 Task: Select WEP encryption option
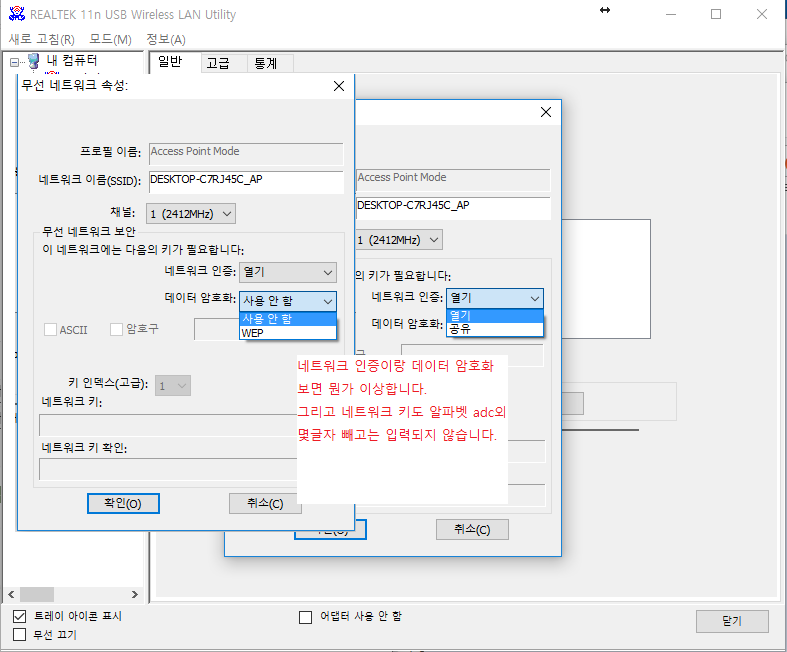[288, 333]
